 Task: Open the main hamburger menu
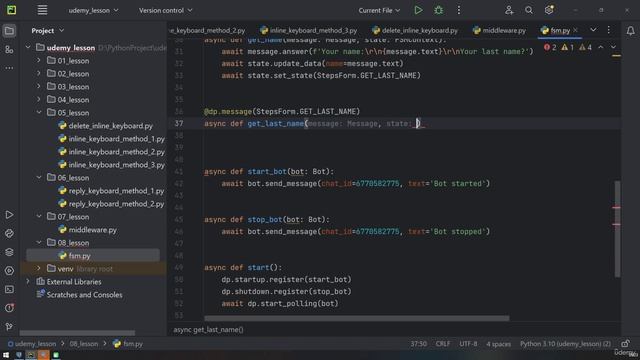(42, 10)
